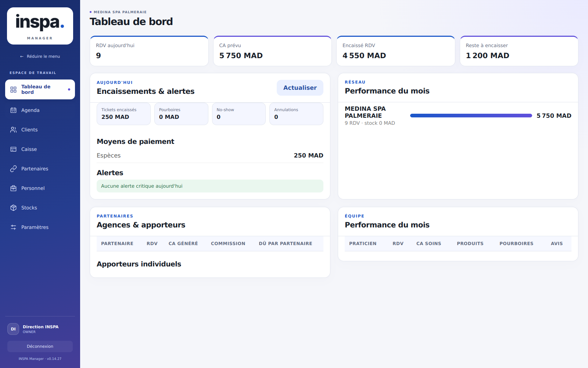Screen dimensions: 588x368
Task: Click the 'INSPA Manager · v0.14.27' version text
Action: [40, 359]
